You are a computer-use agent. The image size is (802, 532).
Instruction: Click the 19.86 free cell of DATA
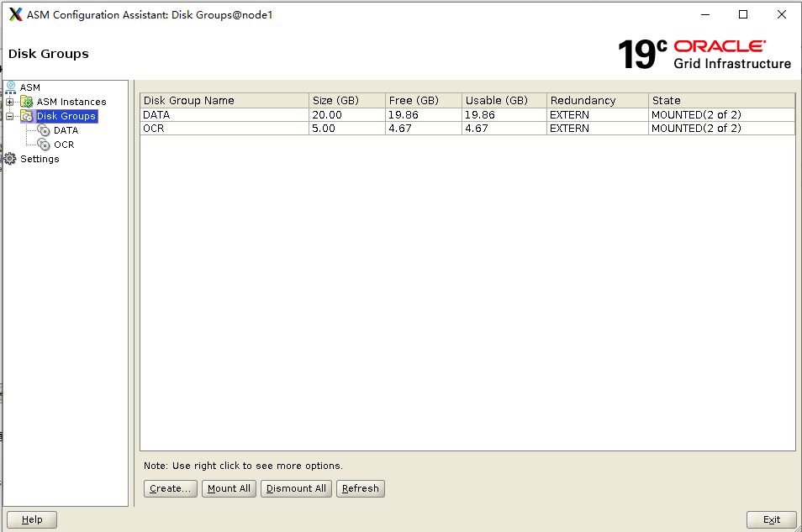(x=424, y=114)
